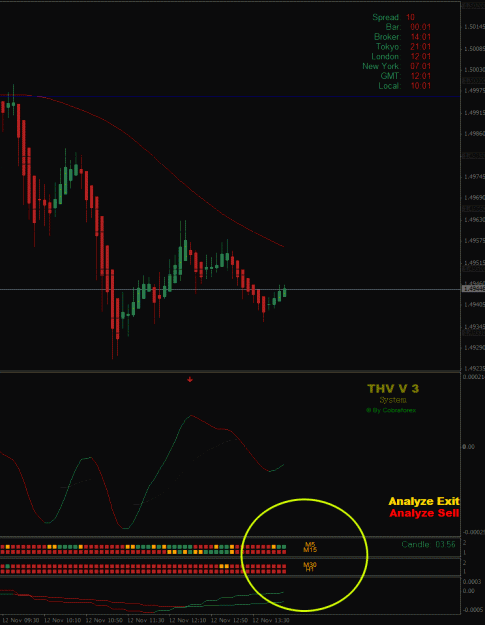Click the 'Spread: 10' readout
The height and width of the screenshot is (625, 485).
[393, 17]
